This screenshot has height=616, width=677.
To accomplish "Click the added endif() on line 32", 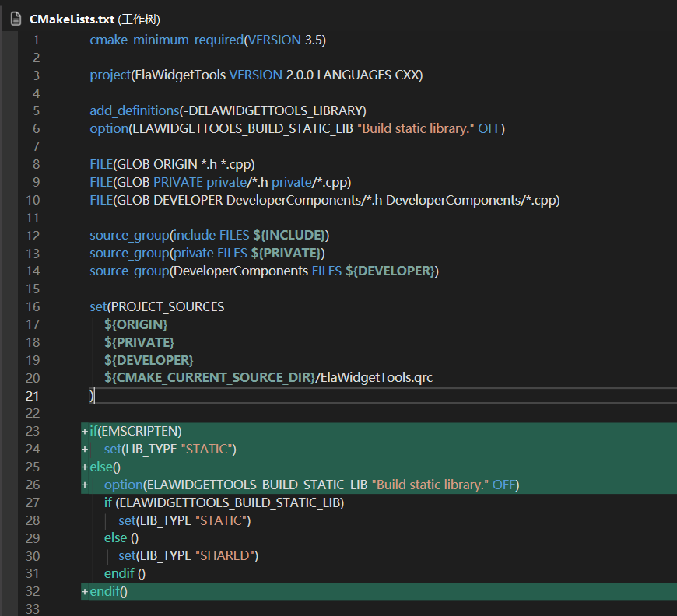I will tap(108, 591).
